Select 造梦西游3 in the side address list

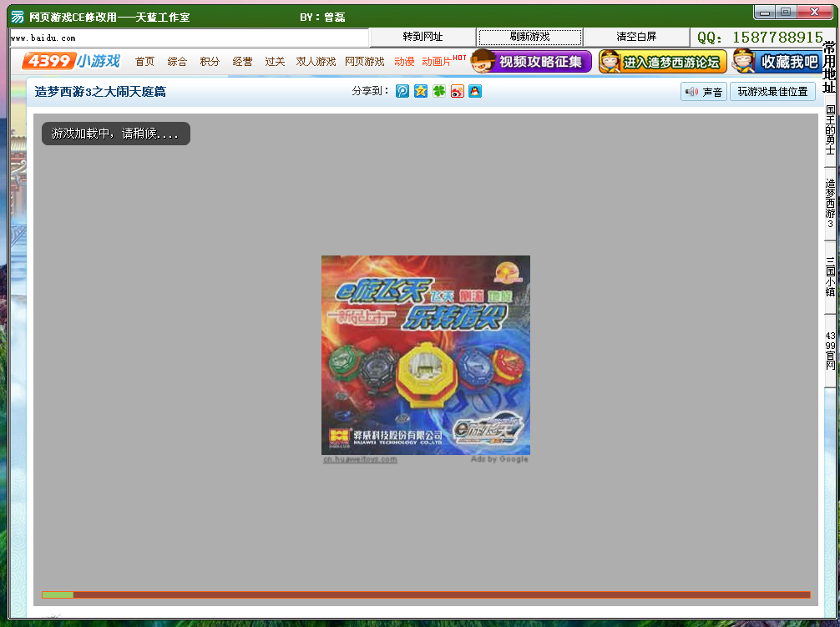point(830,202)
